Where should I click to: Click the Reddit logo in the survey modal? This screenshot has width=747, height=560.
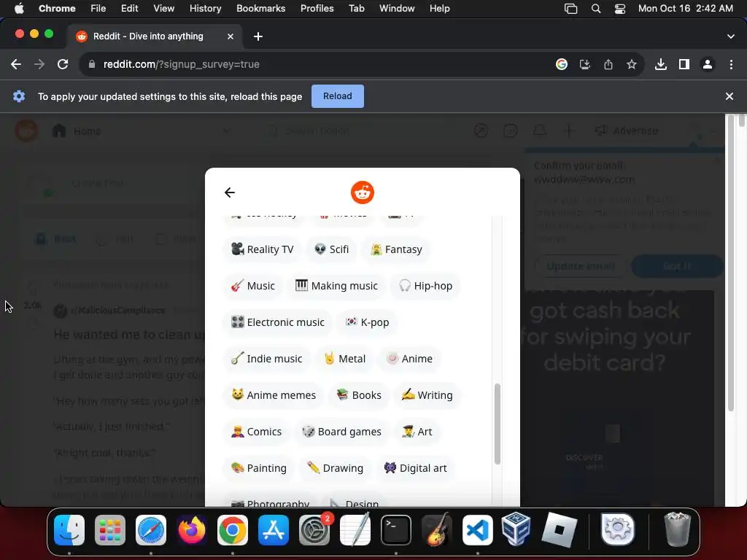point(362,192)
